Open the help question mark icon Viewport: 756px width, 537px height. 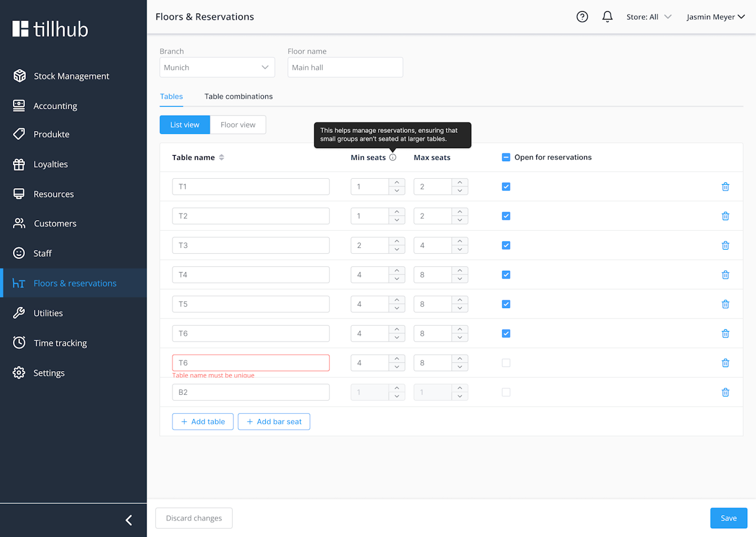582,17
